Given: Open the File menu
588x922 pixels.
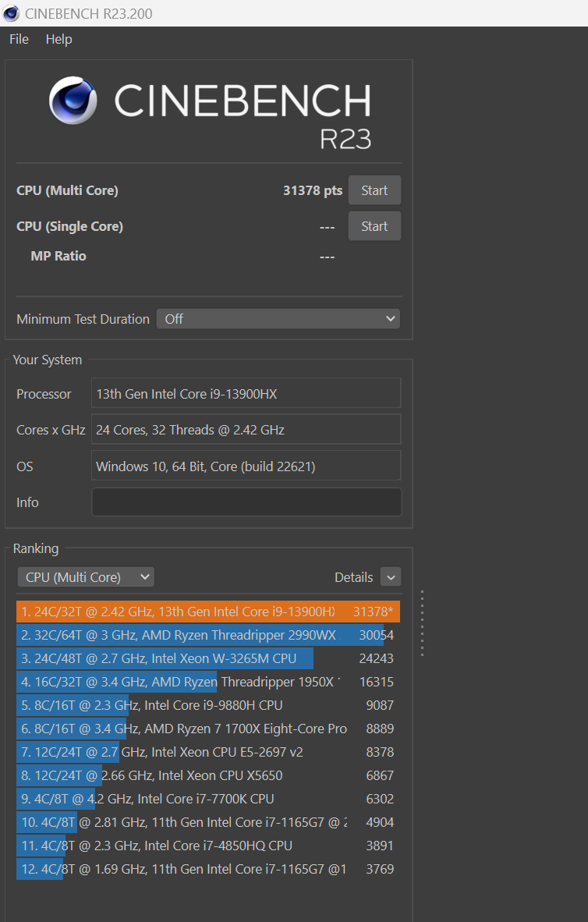Looking at the screenshot, I should click(x=19, y=40).
